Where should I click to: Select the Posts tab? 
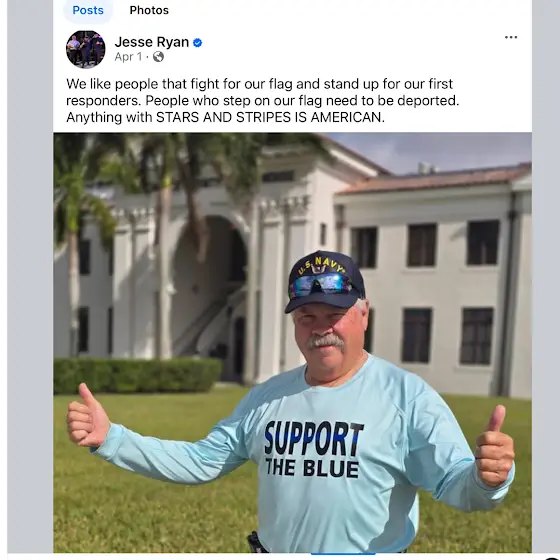tap(88, 10)
